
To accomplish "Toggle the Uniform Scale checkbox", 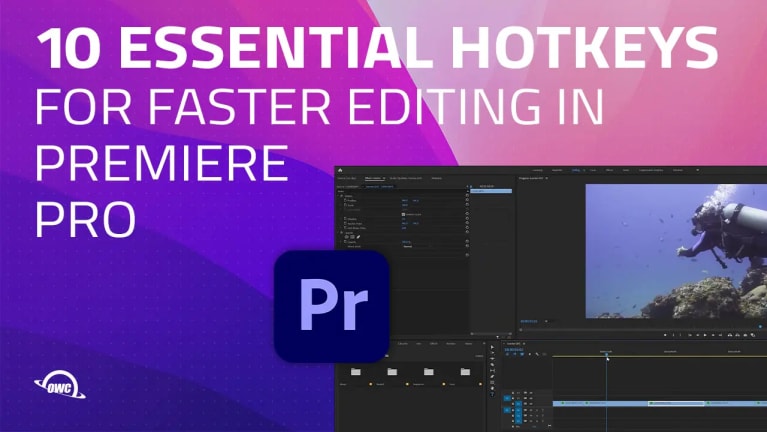I will pos(403,214).
